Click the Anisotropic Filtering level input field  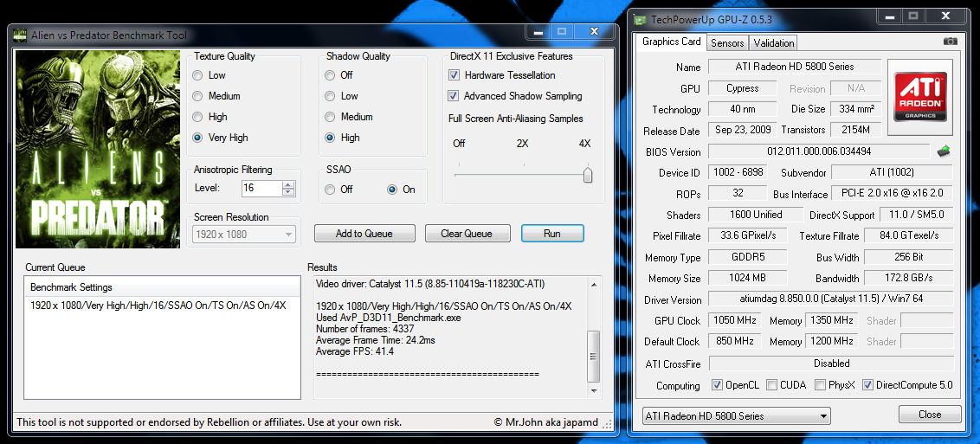click(x=261, y=188)
